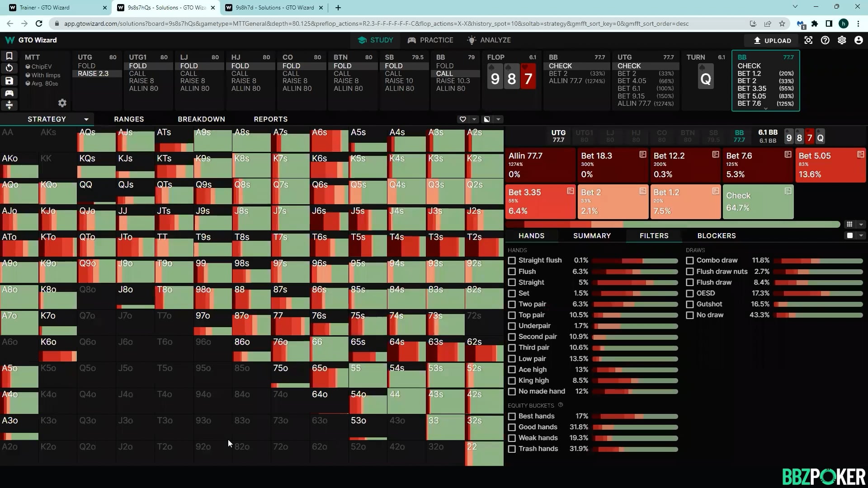Open the RANGES tab
This screenshot has width=868, height=488.
pyautogui.click(x=129, y=119)
